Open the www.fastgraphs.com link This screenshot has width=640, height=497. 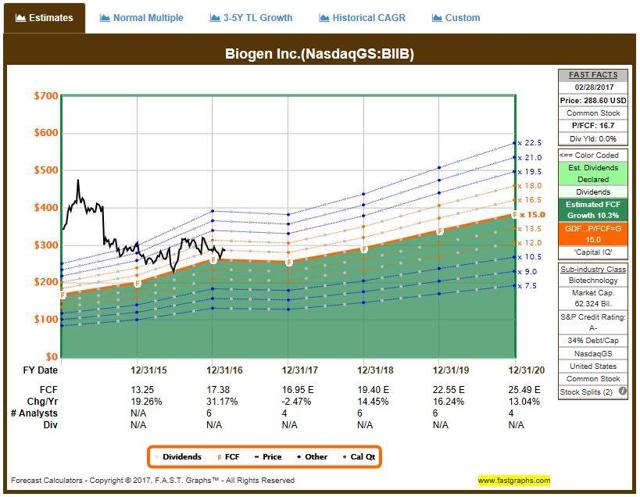click(x=514, y=480)
